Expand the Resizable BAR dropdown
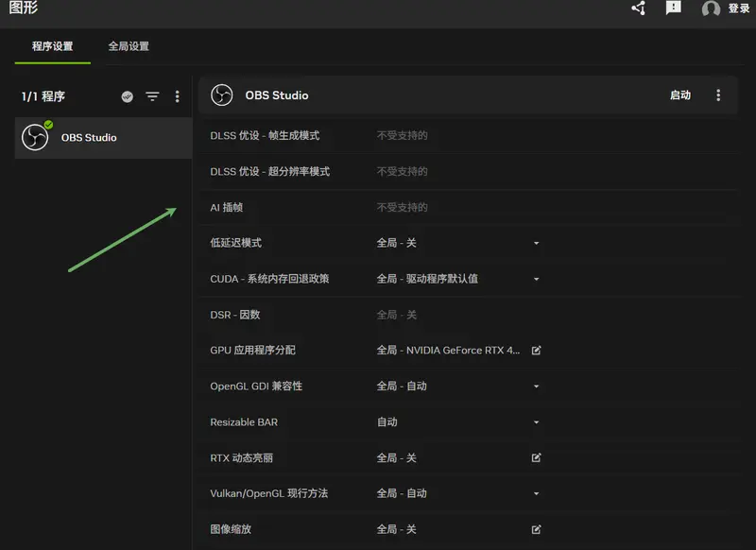 (x=536, y=422)
